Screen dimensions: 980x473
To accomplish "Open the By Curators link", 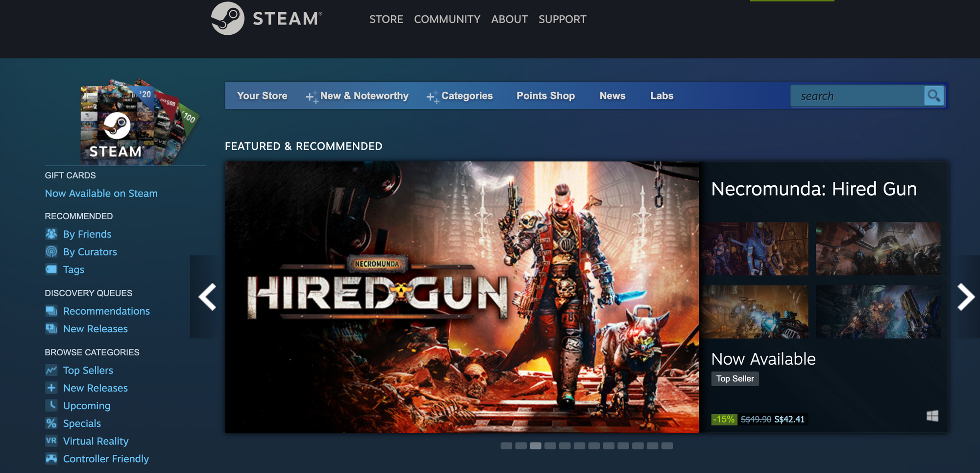I will (90, 251).
